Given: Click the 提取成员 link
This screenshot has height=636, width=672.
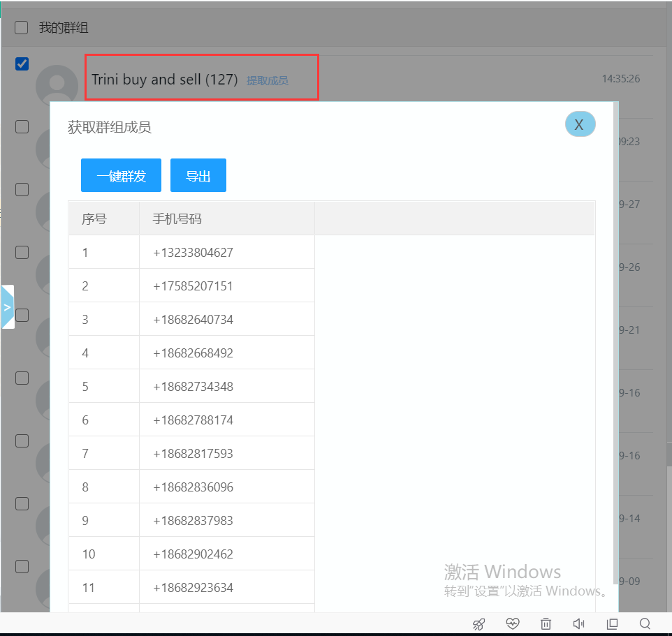Looking at the screenshot, I should tap(267, 80).
